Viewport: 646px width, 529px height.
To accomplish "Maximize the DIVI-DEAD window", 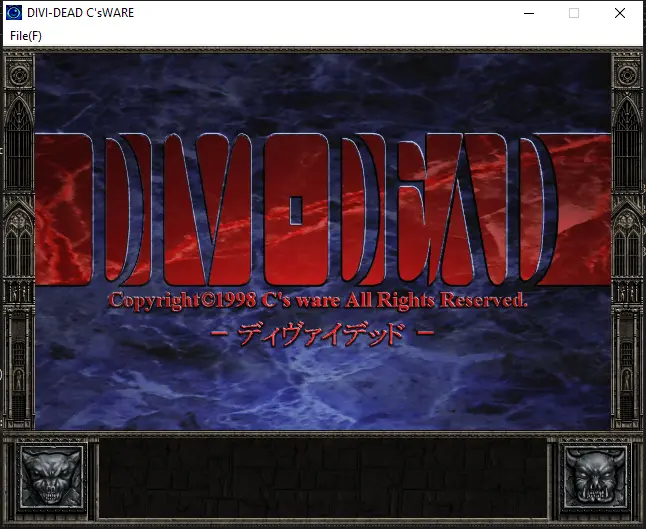I will point(574,13).
